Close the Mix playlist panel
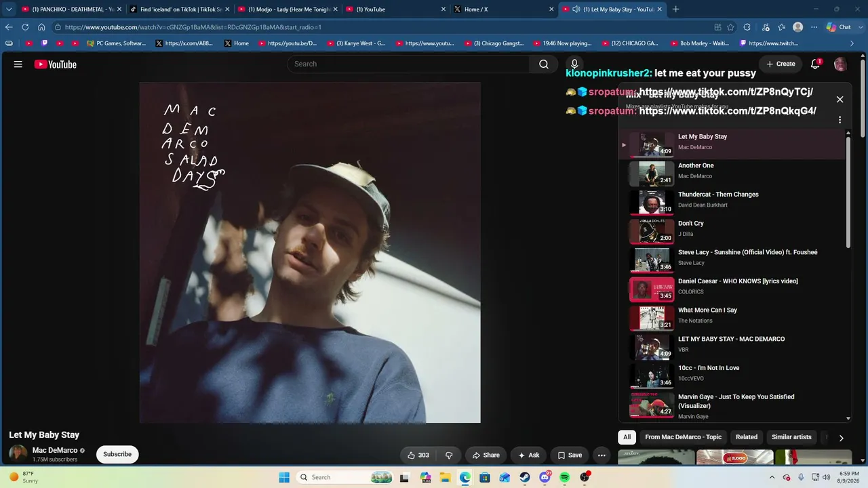This screenshot has width=868, height=488. 840,100
